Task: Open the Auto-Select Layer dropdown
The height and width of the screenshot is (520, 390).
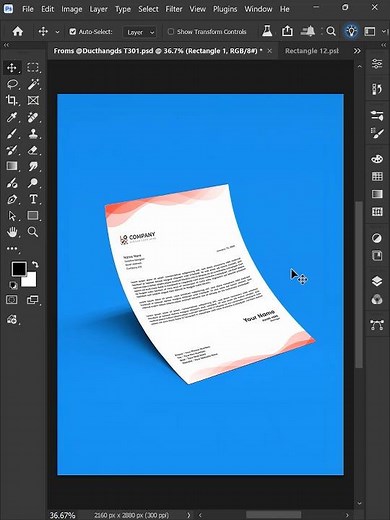Action: point(139,32)
